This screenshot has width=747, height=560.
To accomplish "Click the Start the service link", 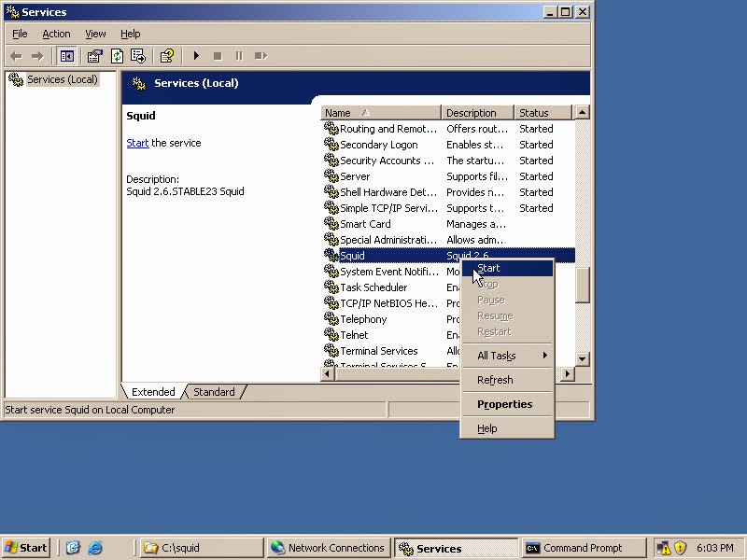I will [137, 143].
